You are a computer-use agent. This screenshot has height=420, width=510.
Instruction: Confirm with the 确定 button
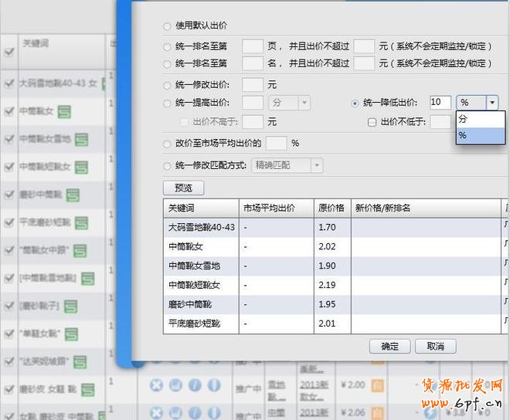[389, 346]
